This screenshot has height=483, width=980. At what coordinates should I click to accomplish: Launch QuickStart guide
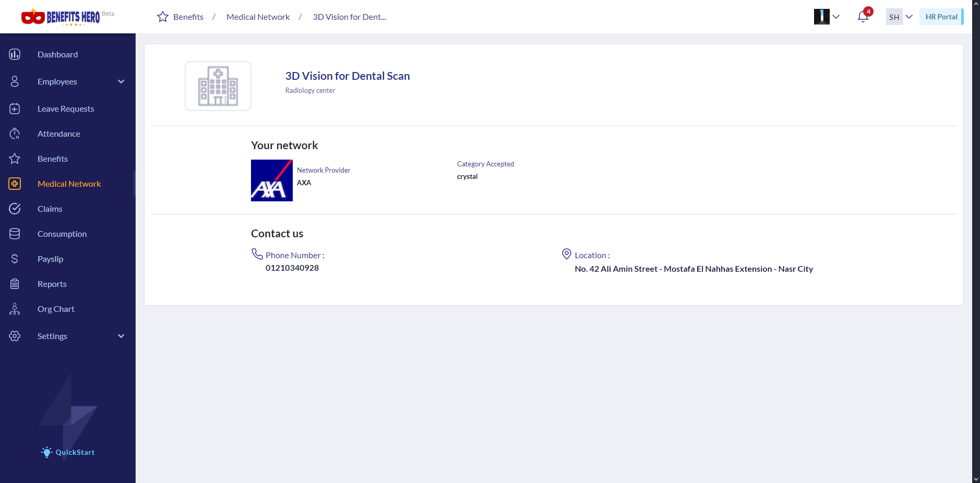click(x=68, y=452)
